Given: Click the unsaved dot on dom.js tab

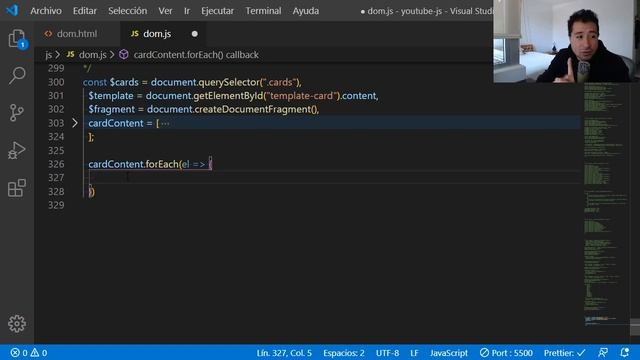Looking at the screenshot, I should point(195,34).
